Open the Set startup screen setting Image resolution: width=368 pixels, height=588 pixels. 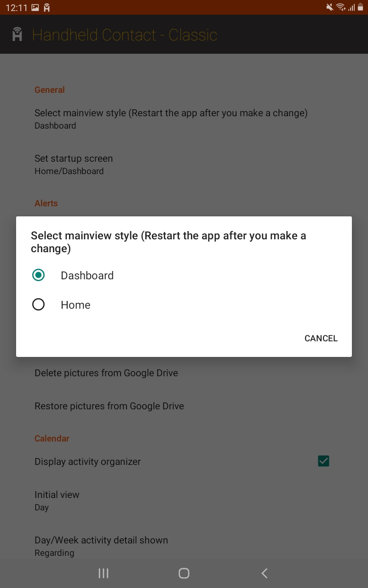(184, 164)
